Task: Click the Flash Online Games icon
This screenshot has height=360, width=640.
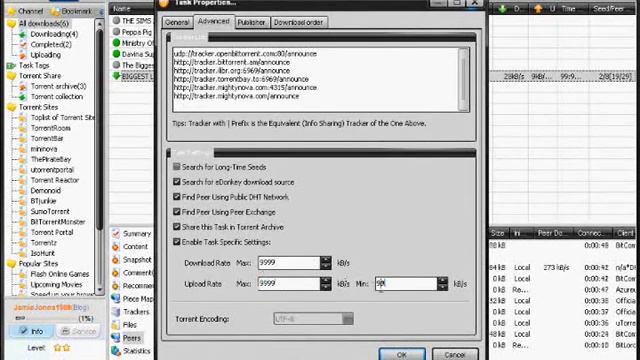Action: coord(23,274)
